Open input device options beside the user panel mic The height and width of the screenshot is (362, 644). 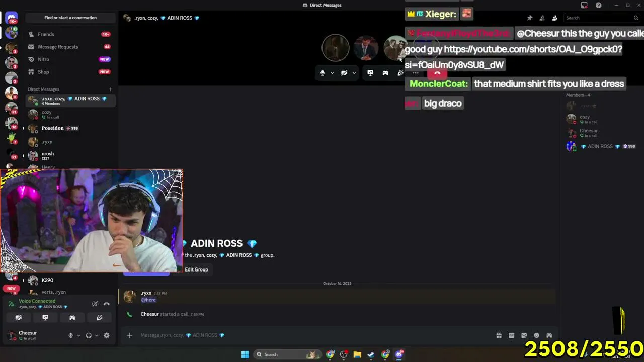click(78, 335)
